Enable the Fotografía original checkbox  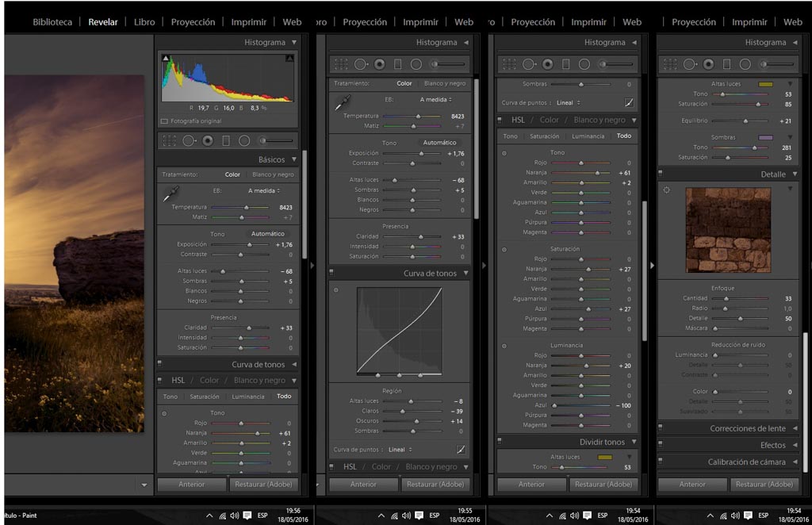point(164,121)
